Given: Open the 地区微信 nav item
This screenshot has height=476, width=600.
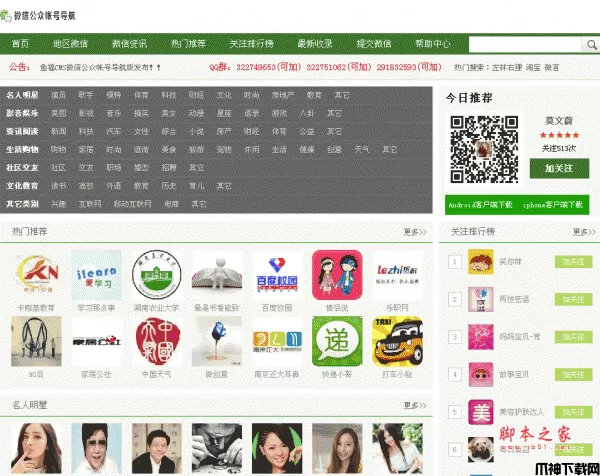Looking at the screenshot, I should coord(70,44).
